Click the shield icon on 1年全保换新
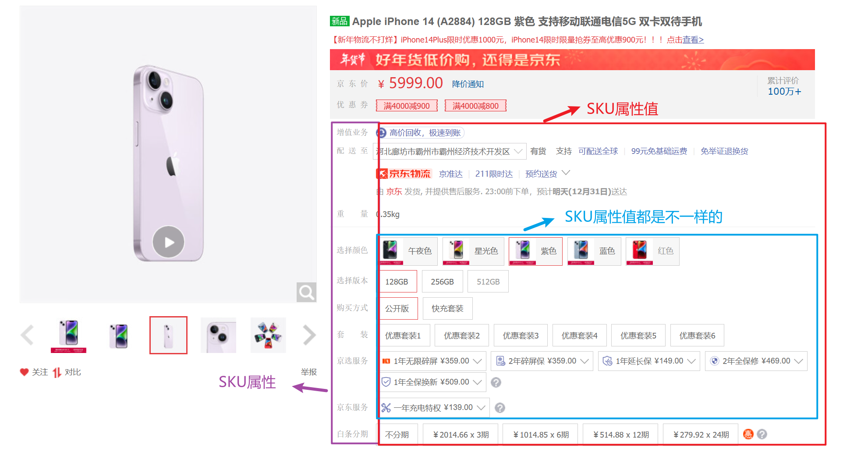This screenshot has width=868, height=449. (x=386, y=382)
